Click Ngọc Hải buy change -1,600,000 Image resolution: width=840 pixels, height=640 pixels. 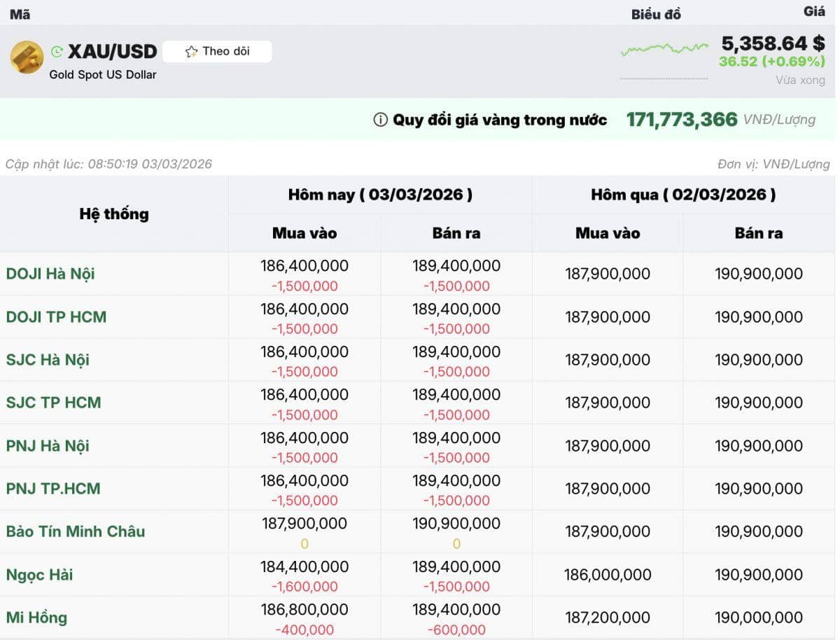[304, 587]
